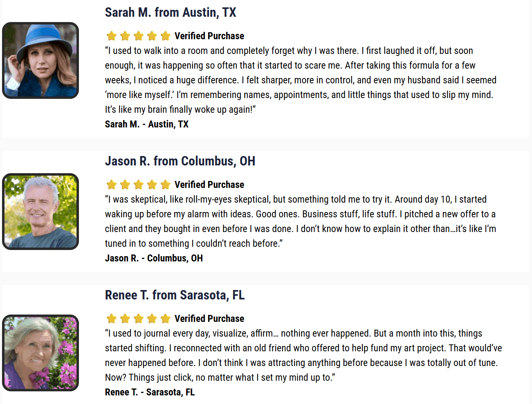
Task: Click the "Renee T. from Sarasota, FL" heading
Action: tap(175, 295)
